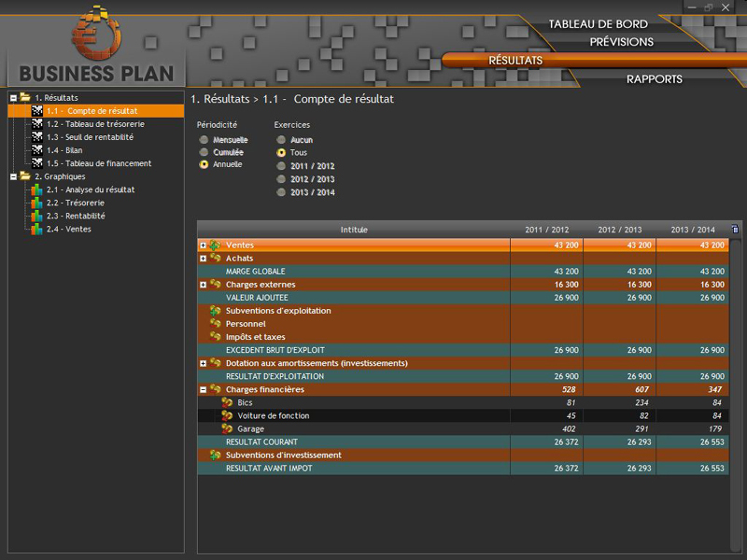Image resolution: width=747 pixels, height=560 pixels.
Task: Click the 2011 / 2012 column header
Action: 547,230
